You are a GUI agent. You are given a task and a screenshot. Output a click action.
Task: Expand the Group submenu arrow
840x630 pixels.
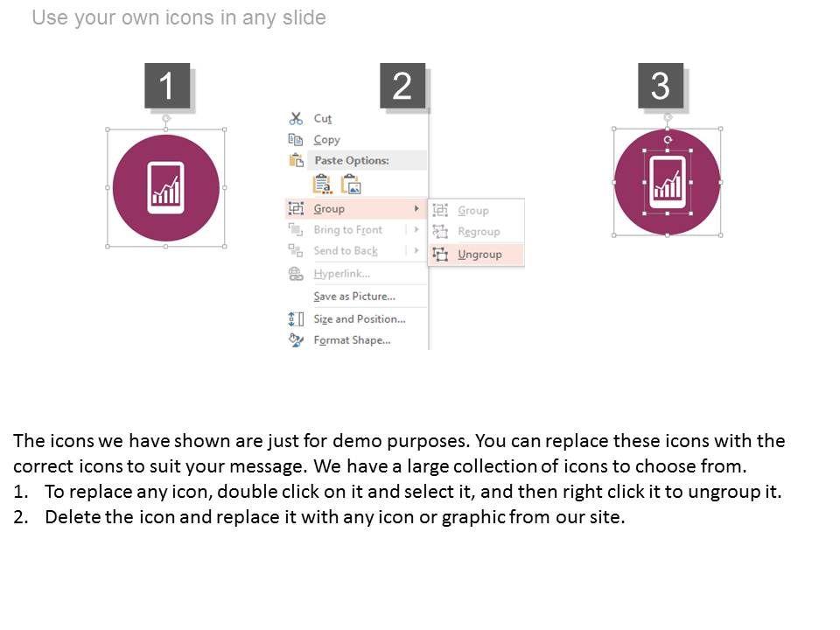tap(416, 208)
